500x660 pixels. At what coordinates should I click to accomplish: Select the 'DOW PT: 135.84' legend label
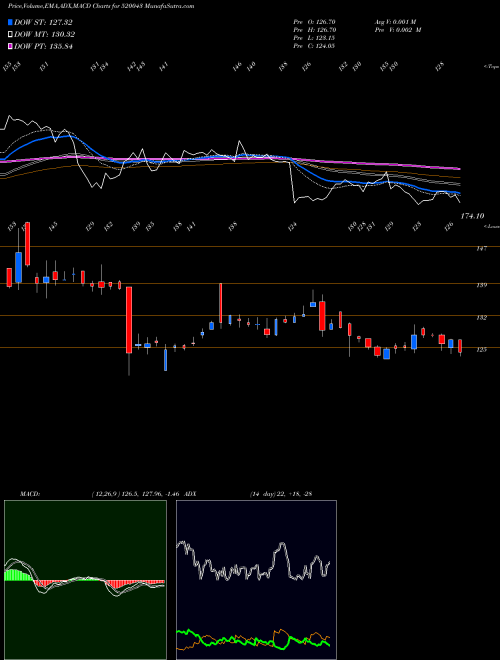(x=43, y=46)
